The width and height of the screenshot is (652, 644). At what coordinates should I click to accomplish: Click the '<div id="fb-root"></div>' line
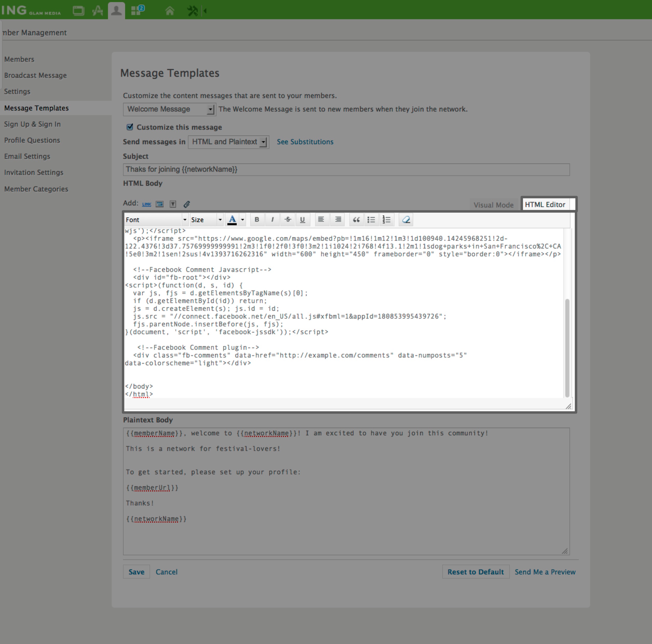(x=182, y=277)
